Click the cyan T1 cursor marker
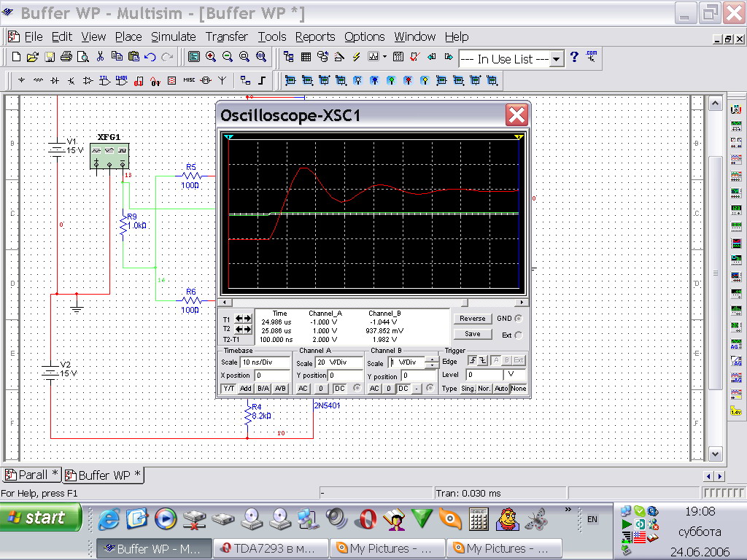Viewport: 747px width, 560px height. (229, 137)
